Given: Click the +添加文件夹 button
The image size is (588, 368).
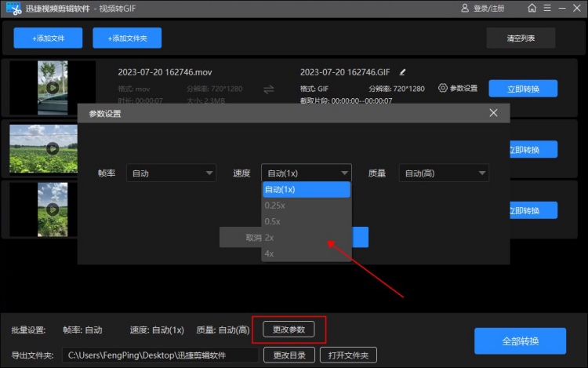Looking at the screenshot, I should point(127,38).
